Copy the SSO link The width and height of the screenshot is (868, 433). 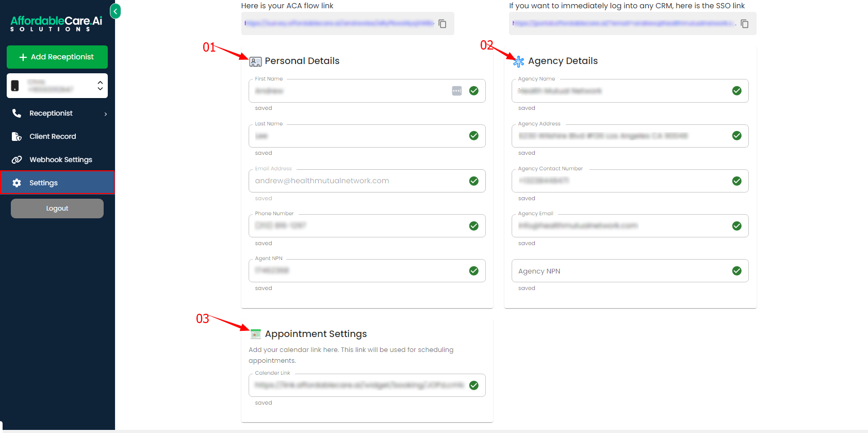coord(744,24)
